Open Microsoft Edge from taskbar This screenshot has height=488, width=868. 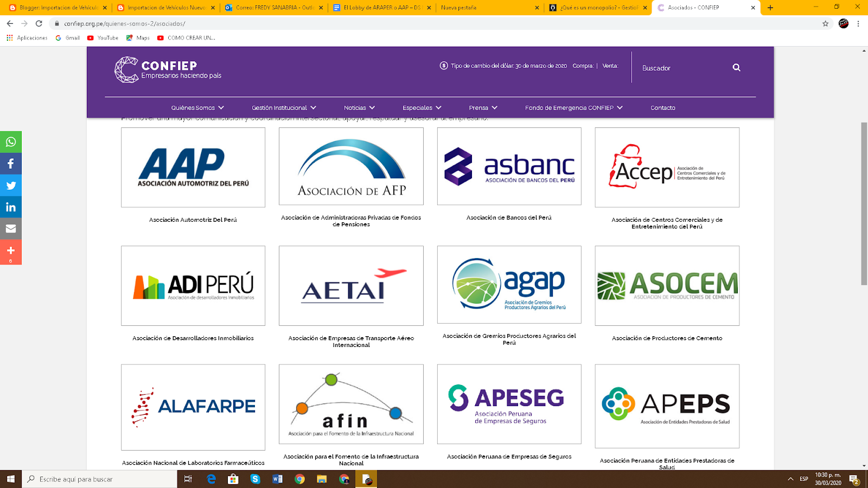(x=212, y=479)
